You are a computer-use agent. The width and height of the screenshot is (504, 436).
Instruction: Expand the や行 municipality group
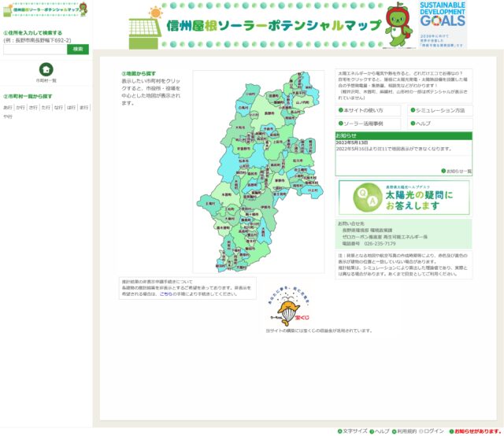click(x=8, y=116)
